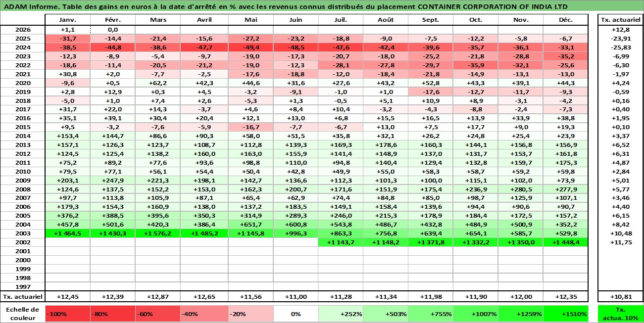Select the -100% red color scale swatch
The height and width of the screenshot is (323, 644).
click(67, 314)
